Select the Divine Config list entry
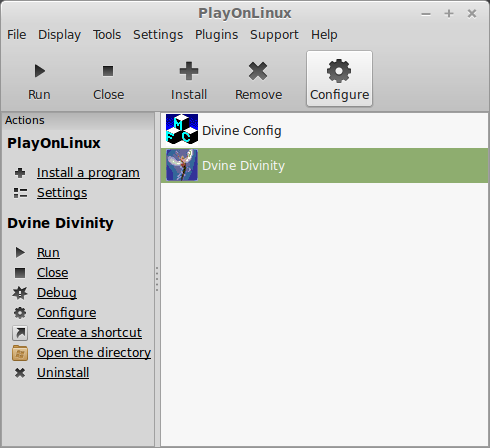This screenshot has width=490, height=448. coord(324,130)
